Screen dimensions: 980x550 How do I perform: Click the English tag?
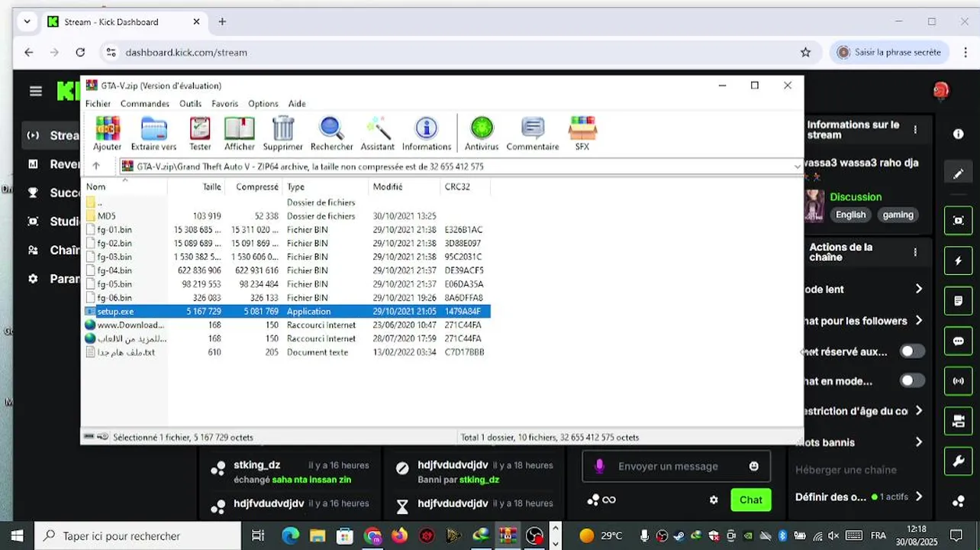click(x=850, y=215)
